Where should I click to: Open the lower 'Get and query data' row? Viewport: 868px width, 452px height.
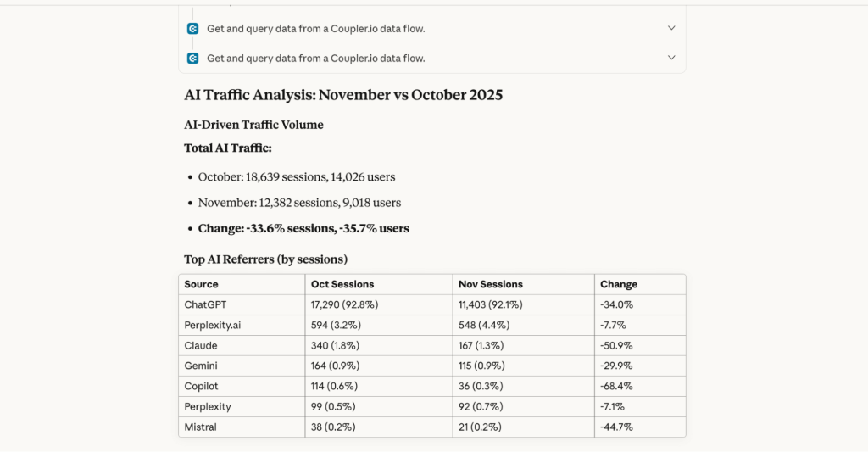point(315,59)
